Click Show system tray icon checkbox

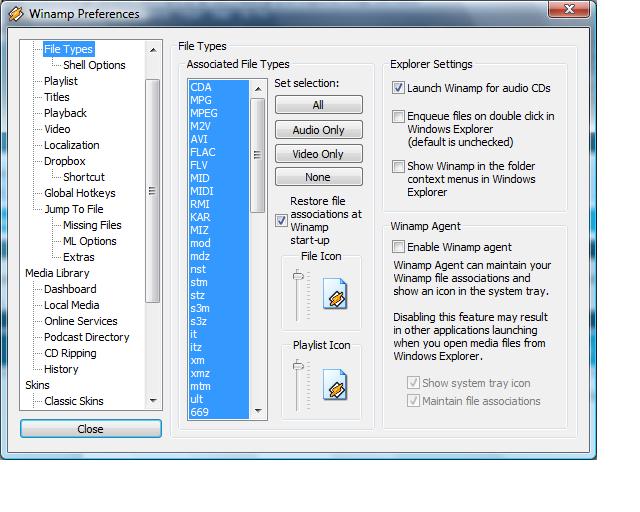tap(413, 383)
